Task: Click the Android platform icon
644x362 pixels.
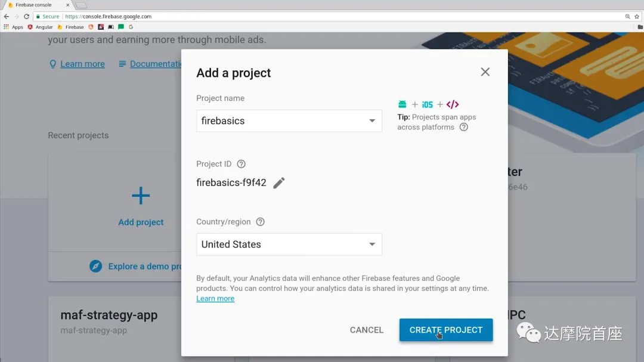Action: 402,104
